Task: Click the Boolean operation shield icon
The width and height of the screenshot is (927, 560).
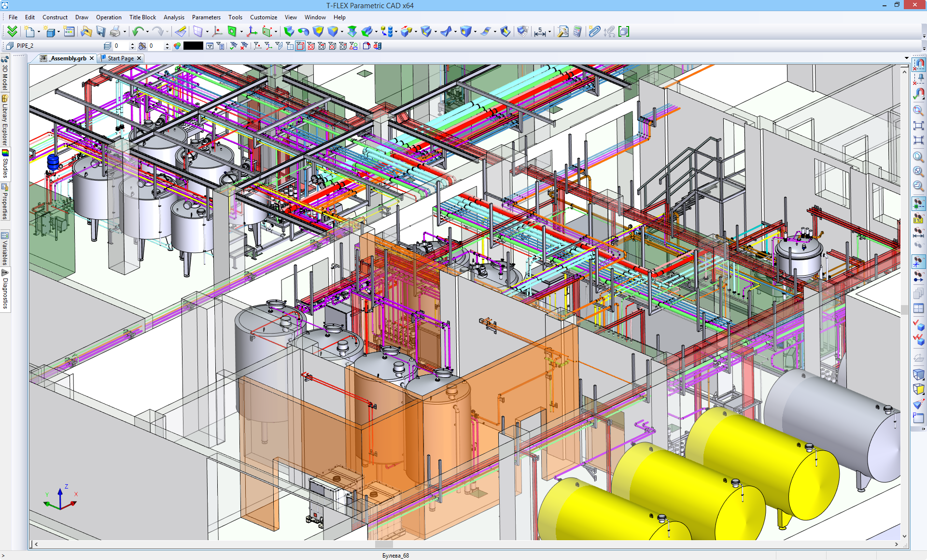Action: [318, 31]
